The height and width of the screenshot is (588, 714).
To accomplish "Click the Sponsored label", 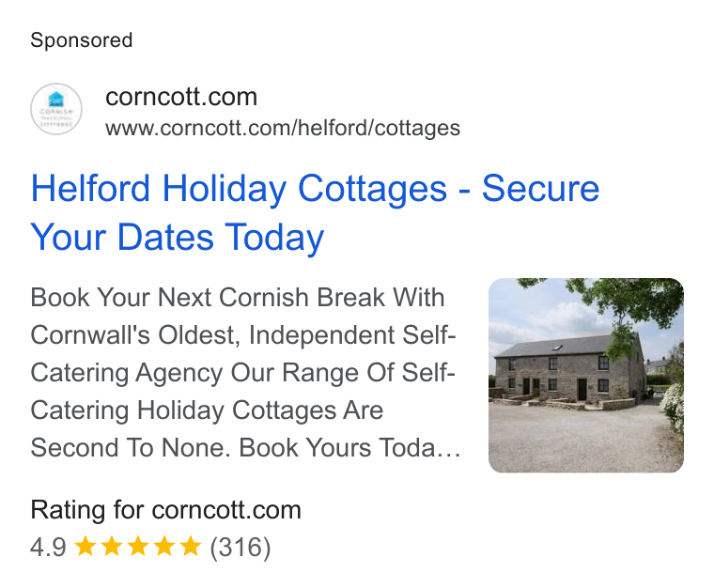I will 82,40.
